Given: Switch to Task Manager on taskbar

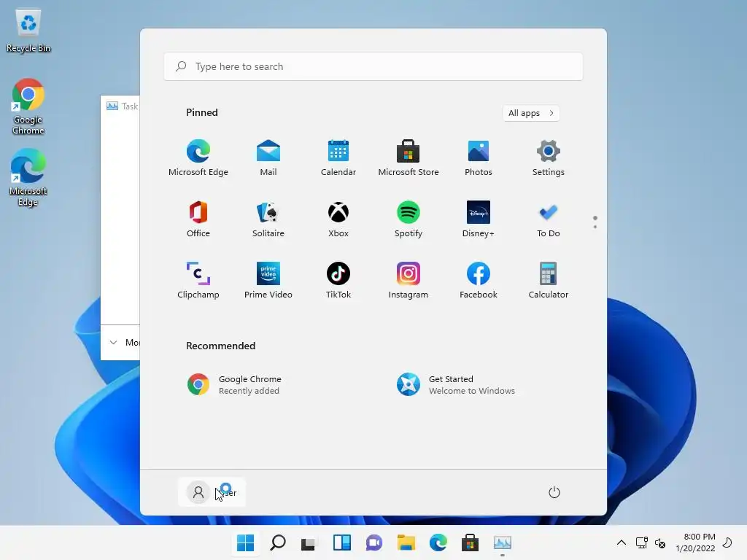Looking at the screenshot, I should (502, 542).
